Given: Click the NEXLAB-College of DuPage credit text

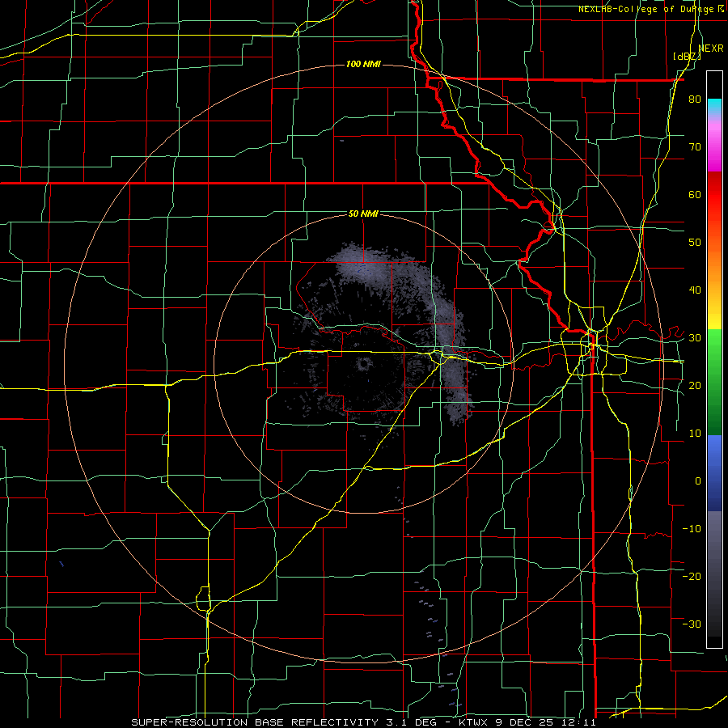Looking at the screenshot, I should tap(645, 9).
